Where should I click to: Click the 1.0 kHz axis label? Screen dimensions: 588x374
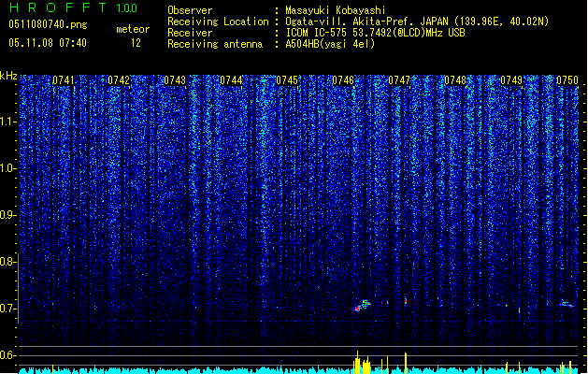(x=7, y=168)
